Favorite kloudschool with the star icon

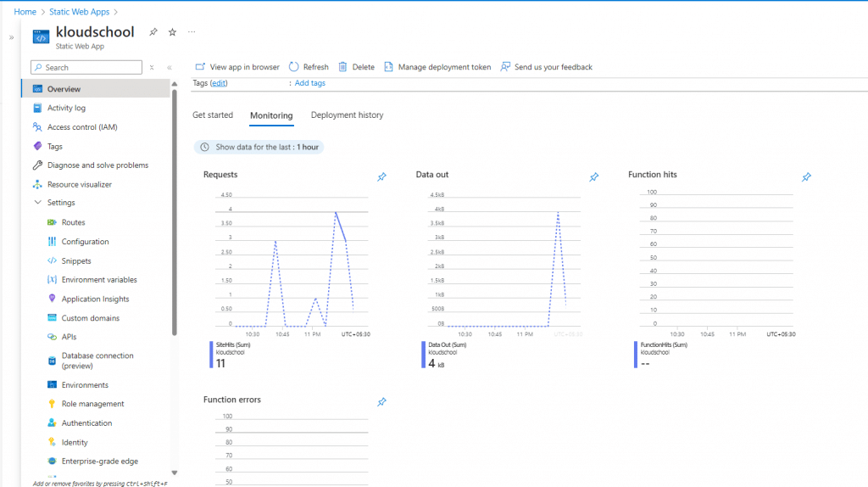(x=172, y=32)
